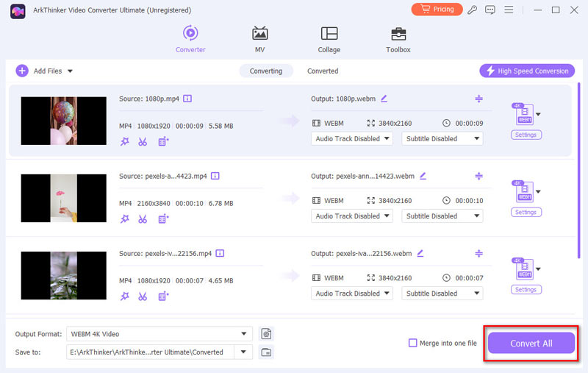
Task: Click the Convert All button
Action: [x=531, y=343]
